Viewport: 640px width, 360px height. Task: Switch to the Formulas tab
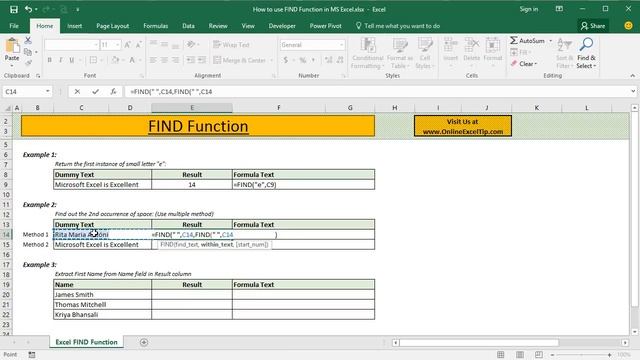(156, 26)
